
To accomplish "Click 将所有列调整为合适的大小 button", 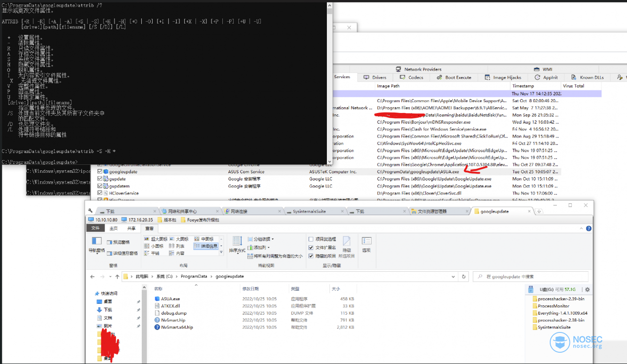I will click(x=275, y=256).
